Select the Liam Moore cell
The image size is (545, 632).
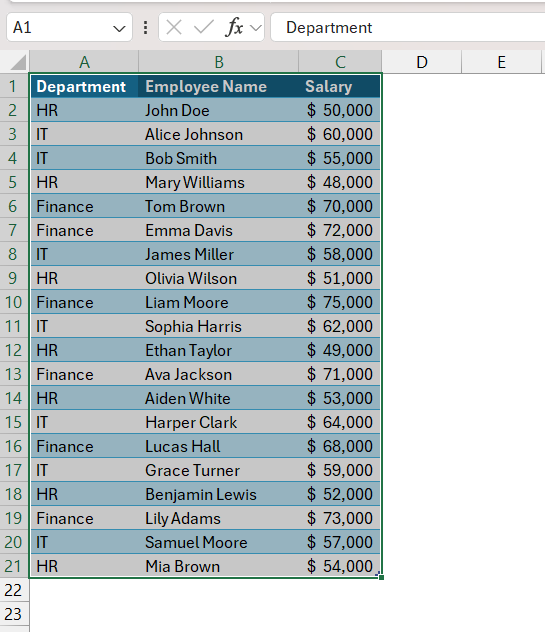point(218,302)
